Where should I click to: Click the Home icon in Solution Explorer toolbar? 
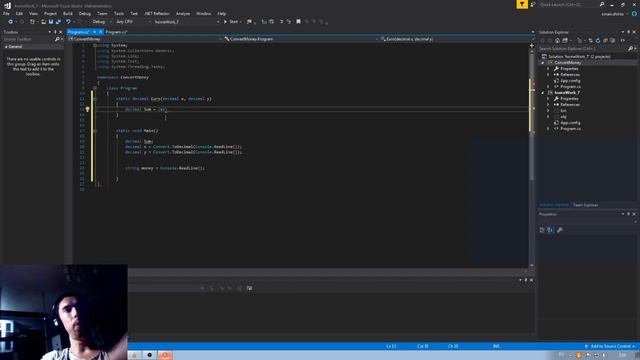click(x=558, y=40)
